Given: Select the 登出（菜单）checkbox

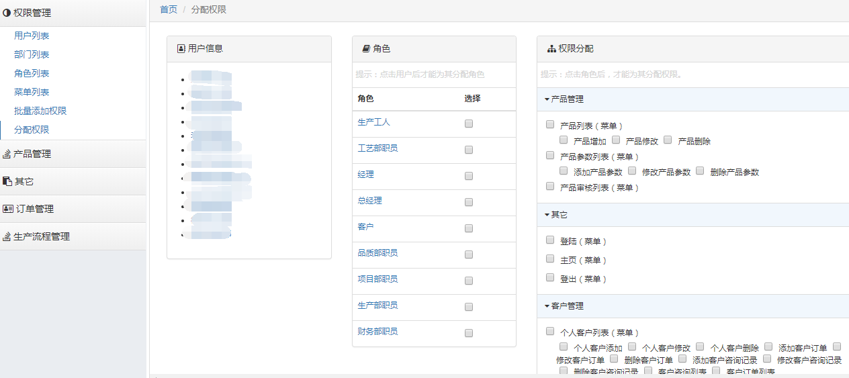Looking at the screenshot, I should tap(550, 277).
